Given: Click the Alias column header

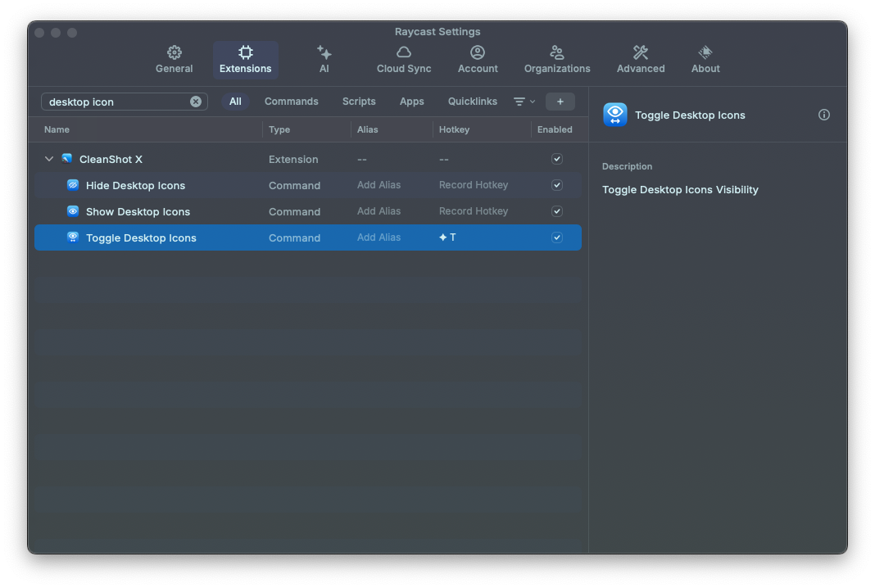Looking at the screenshot, I should pos(367,129).
